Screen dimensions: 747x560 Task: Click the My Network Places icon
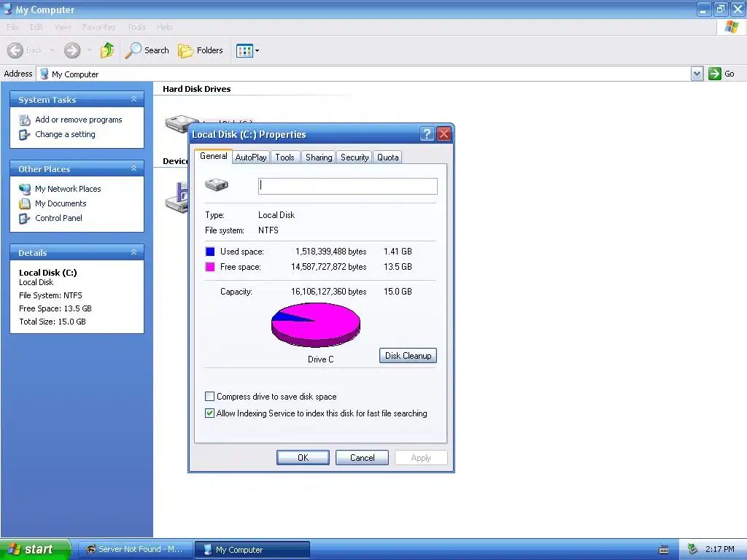(25, 189)
